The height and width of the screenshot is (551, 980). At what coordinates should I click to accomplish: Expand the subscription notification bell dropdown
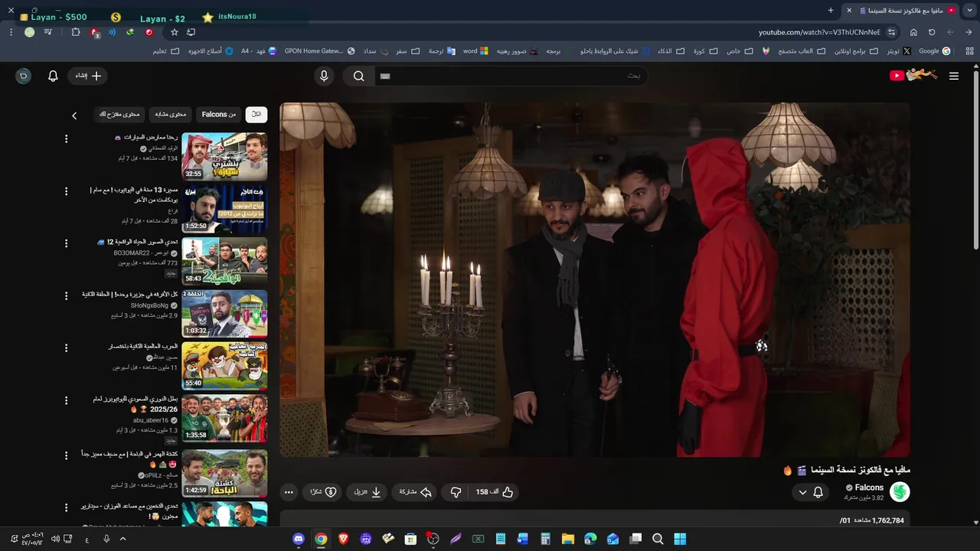click(x=810, y=492)
